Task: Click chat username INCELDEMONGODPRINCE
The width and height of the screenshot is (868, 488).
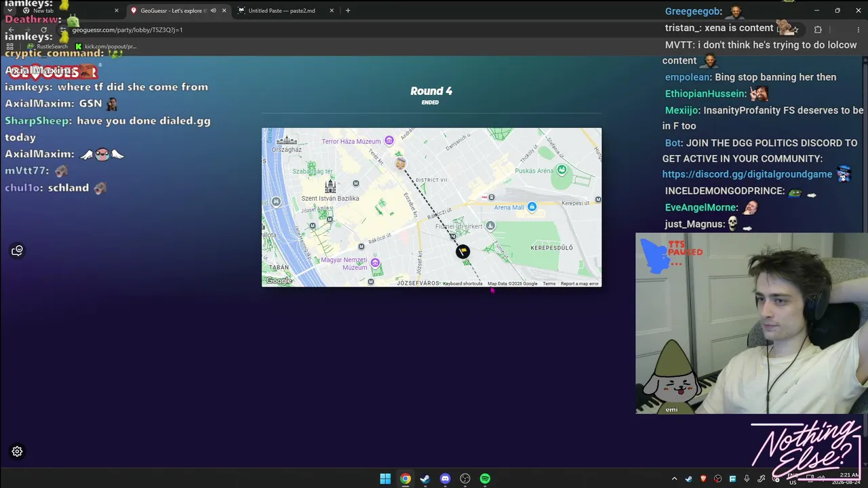Action: (724, 191)
